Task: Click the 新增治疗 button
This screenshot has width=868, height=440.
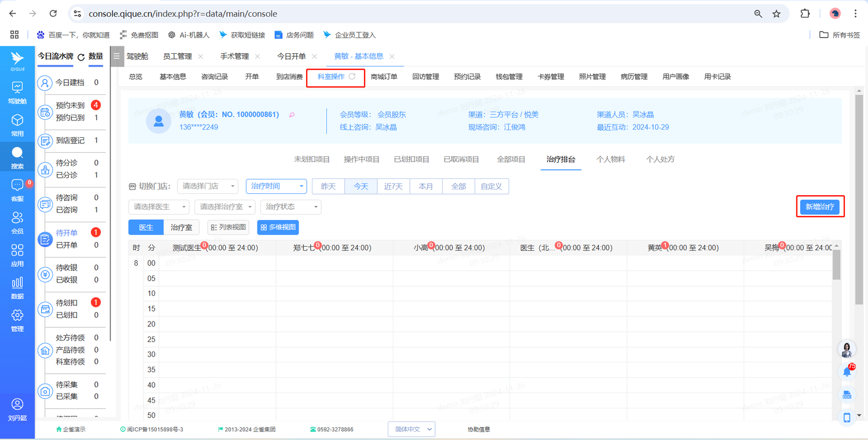Action: pyautogui.click(x=819, y=207)
